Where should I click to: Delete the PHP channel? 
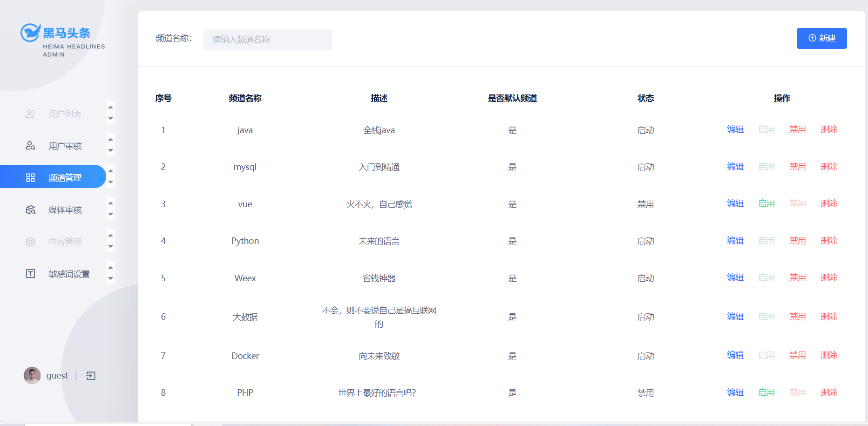pos(829,392)
